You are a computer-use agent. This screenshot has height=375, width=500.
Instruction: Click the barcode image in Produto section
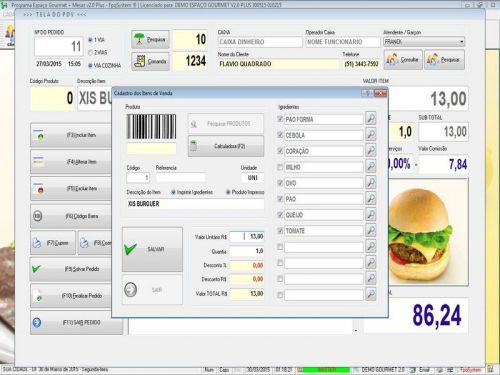151,127
